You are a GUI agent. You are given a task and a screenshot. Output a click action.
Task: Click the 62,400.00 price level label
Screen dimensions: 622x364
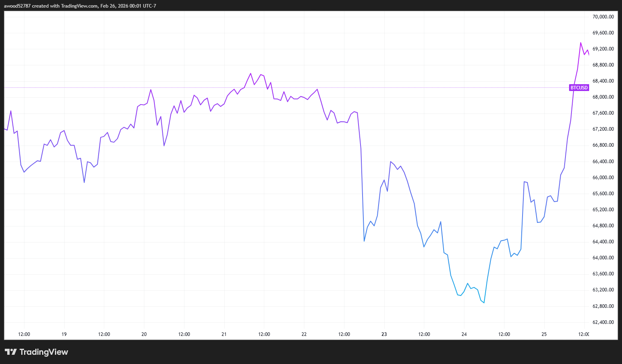coord(603,322)
